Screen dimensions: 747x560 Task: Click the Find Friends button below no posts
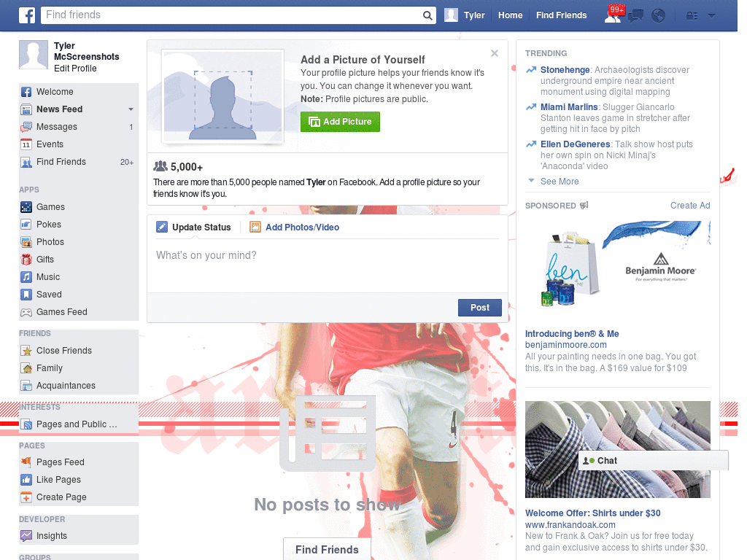[327, 549]
